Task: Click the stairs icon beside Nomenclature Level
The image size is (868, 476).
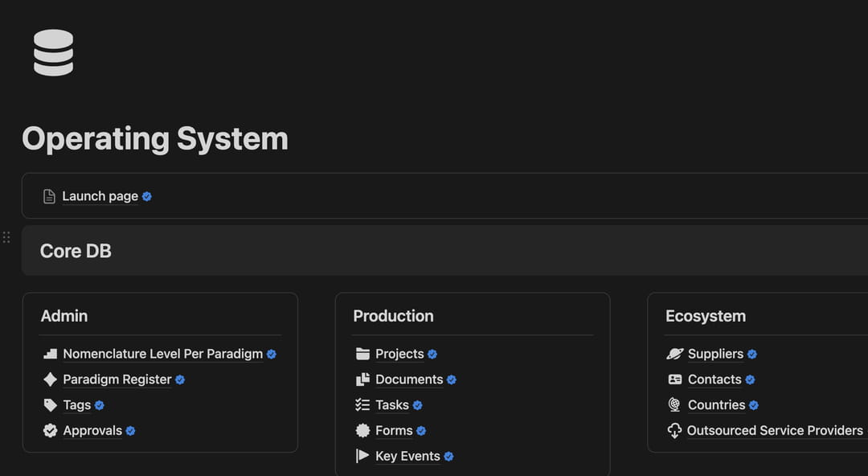Action: click(51, 354)
